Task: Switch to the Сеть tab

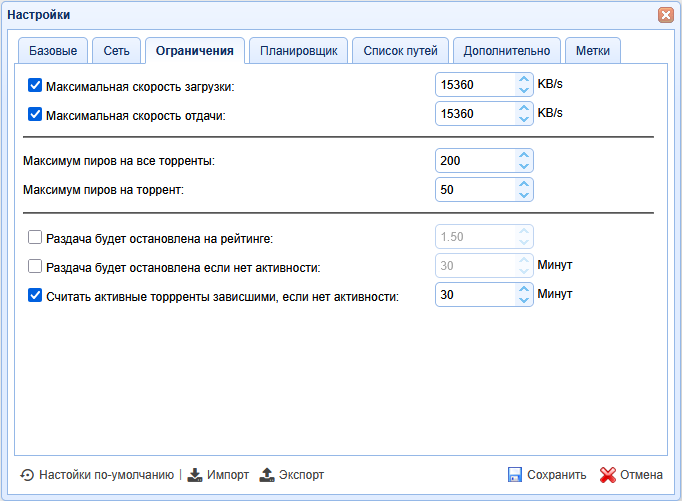Action: pos(115,50)
